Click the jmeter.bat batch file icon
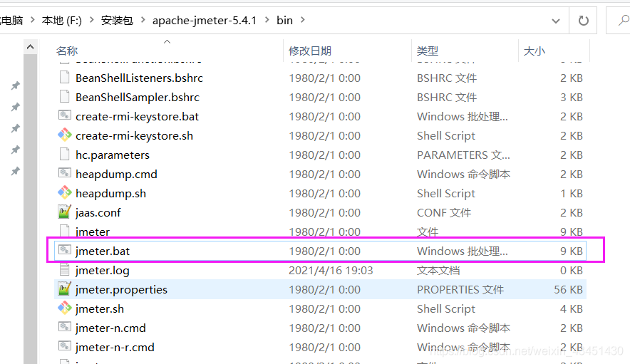The image size is (630, 364). pyautogui.click(x=65, y=250)
